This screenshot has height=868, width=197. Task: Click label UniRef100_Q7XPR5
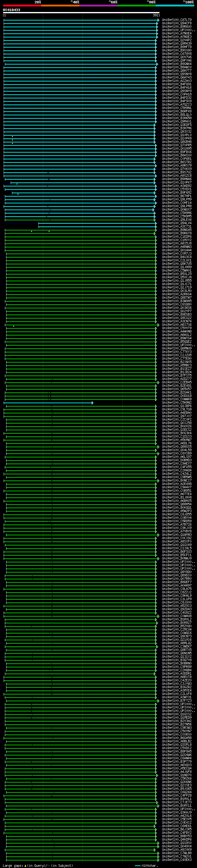point(177,145)
